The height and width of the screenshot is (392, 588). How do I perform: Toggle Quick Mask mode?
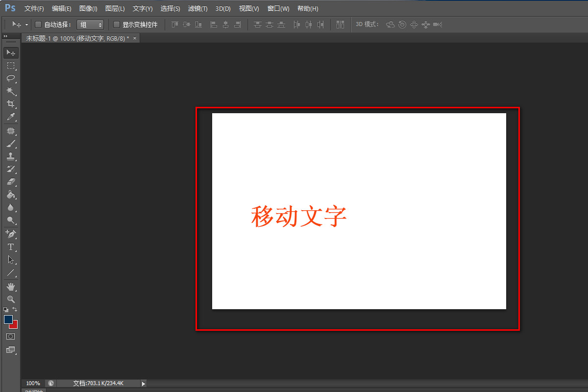tap(11, 336)
